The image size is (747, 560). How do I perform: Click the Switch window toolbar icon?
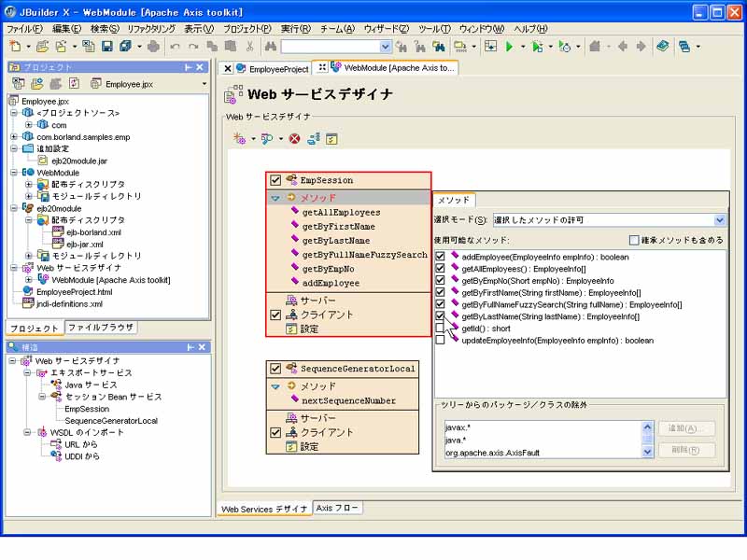684,46
